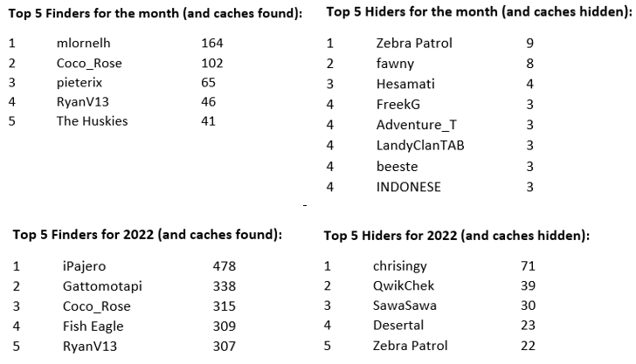Select the LandyClanTAB entry
The width and height of the screenshot is (636, 364).
[x=419, y=146]
